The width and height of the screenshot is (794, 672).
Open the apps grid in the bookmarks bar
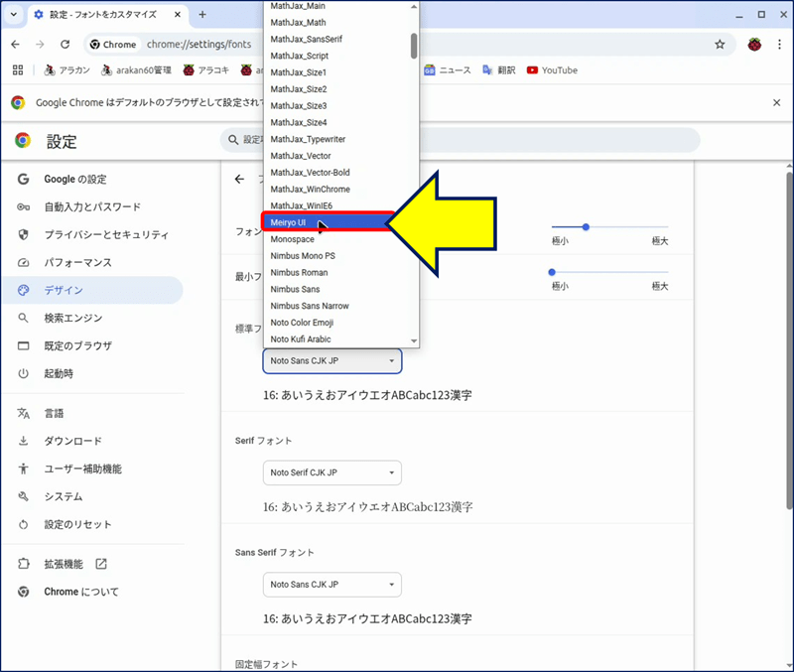18,70
